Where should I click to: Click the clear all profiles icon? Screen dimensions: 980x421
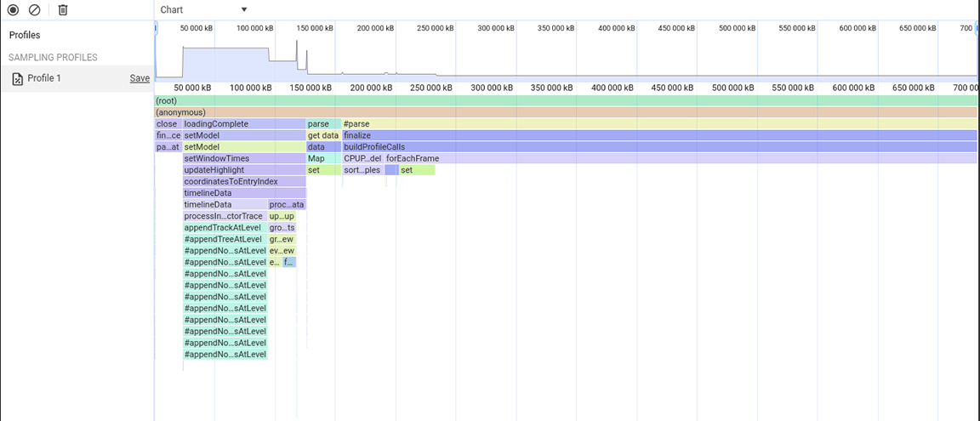tap(34, 10)
